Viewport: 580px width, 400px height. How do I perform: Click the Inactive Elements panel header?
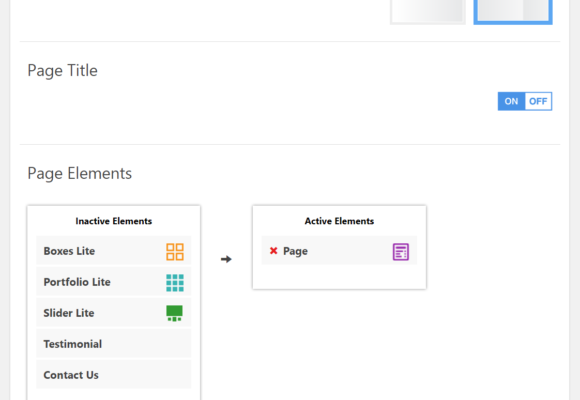click(114, 221)
